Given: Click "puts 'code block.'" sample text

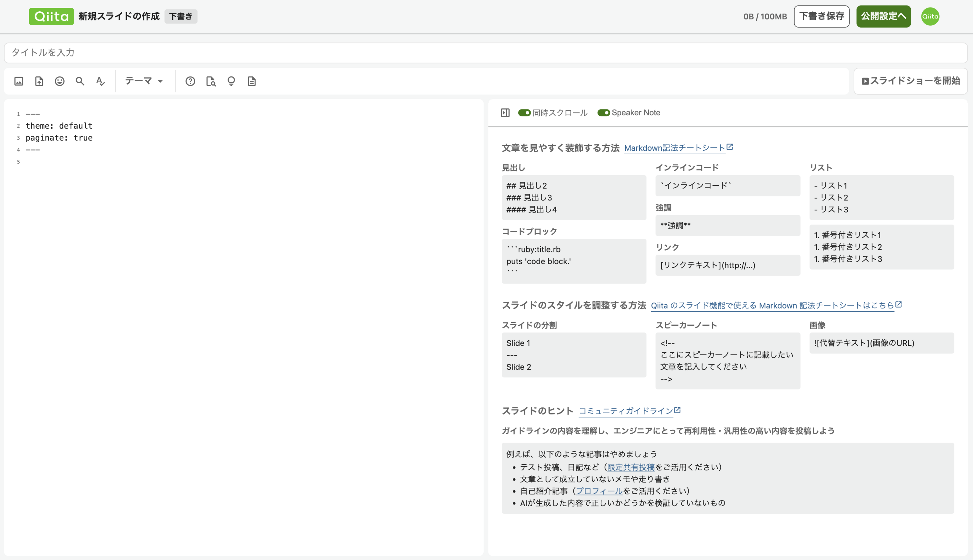Looking at the screenshot, I should pyautogui.click(x=538, y=262).
